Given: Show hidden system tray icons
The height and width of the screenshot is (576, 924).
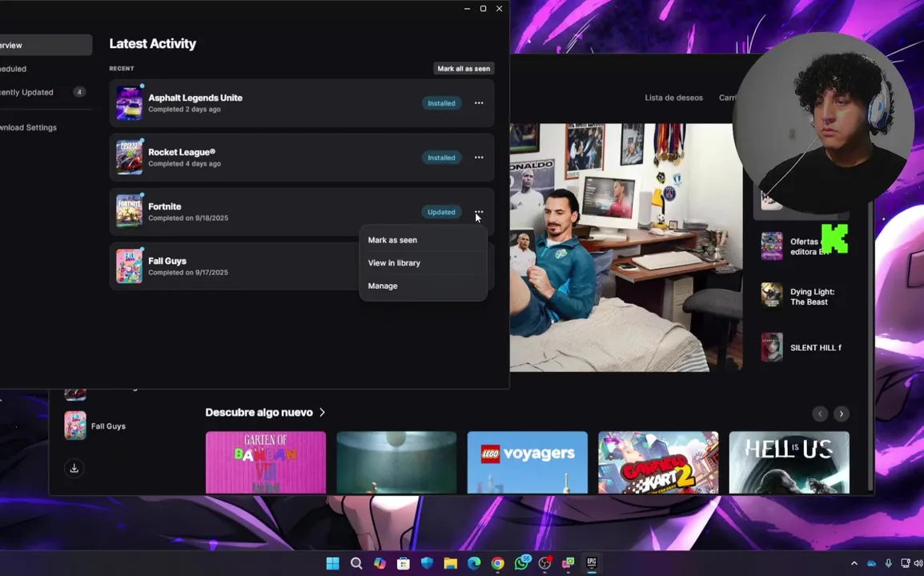Looking at the screenshot, I should click(x=854, y=564).
